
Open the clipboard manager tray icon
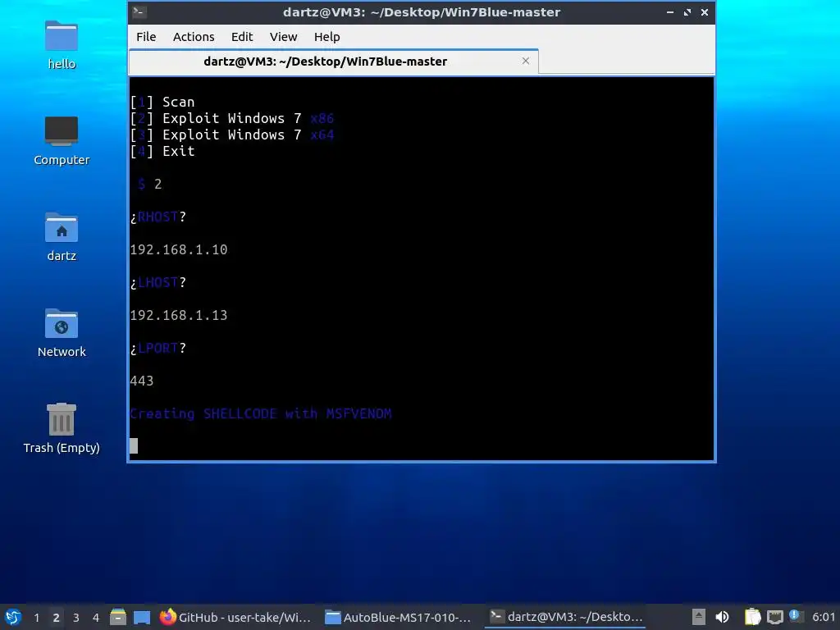(x=753, y=617)
